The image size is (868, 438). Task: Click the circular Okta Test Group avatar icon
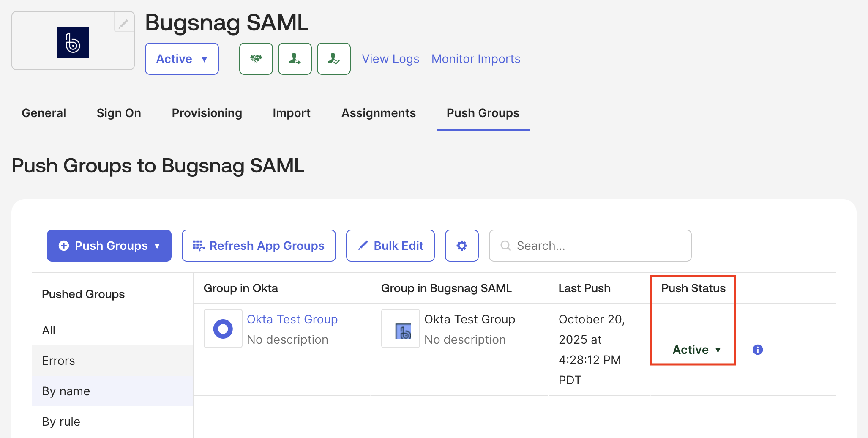click(x=223, y=328)
